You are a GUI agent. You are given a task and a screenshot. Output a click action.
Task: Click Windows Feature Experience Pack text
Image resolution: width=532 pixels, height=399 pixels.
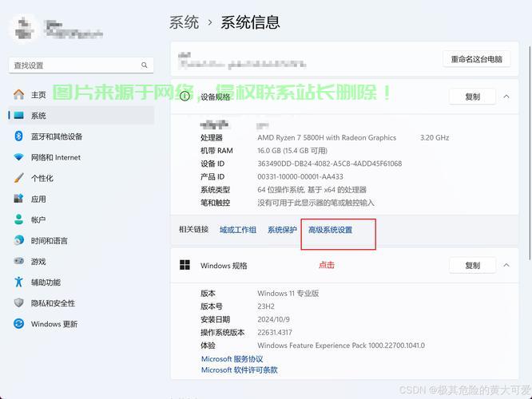click(x=341, y=346)
